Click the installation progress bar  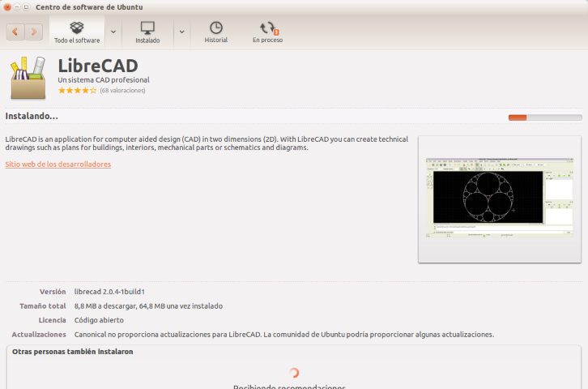(x=545, y=118)
